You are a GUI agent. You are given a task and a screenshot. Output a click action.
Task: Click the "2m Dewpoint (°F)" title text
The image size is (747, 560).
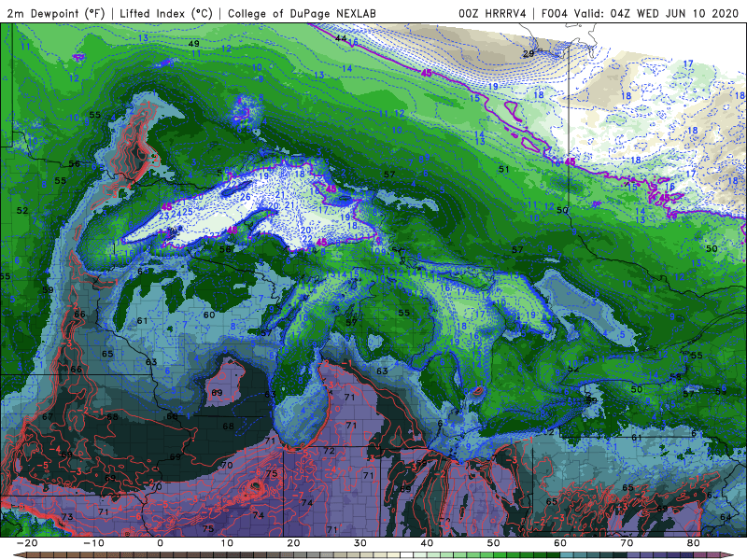click(56, 13)
